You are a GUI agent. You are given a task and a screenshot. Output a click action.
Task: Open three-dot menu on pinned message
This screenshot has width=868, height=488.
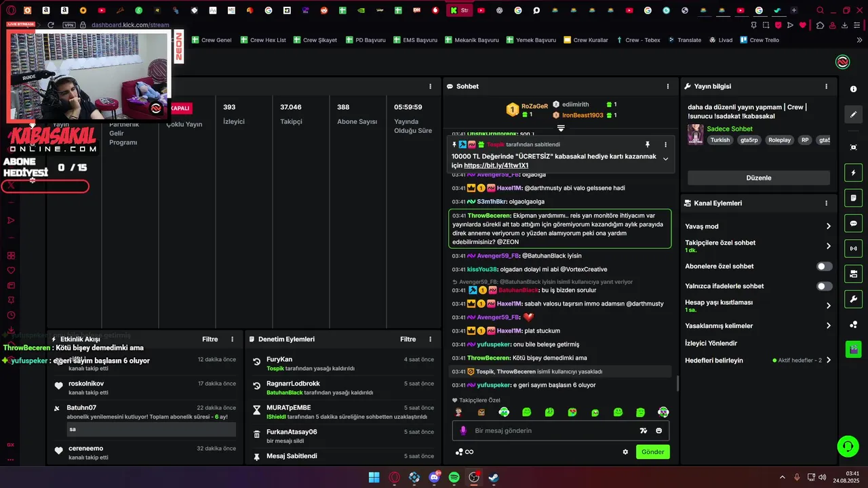tap(665, 144)
